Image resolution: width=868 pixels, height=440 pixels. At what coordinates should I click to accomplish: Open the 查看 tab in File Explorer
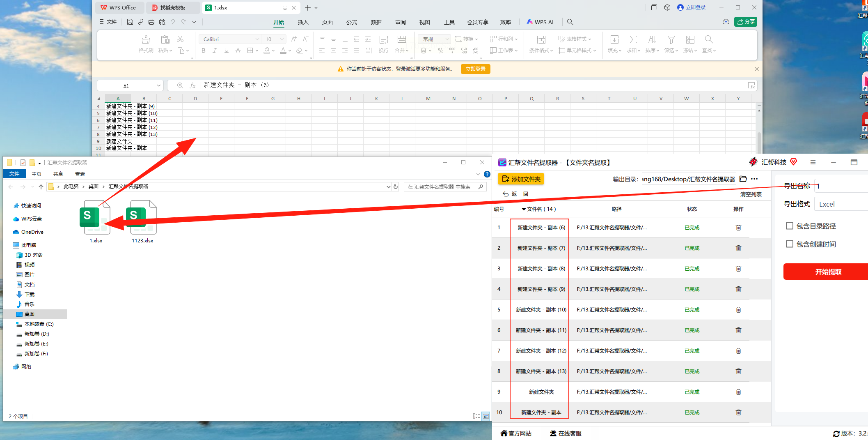[80, 174]
